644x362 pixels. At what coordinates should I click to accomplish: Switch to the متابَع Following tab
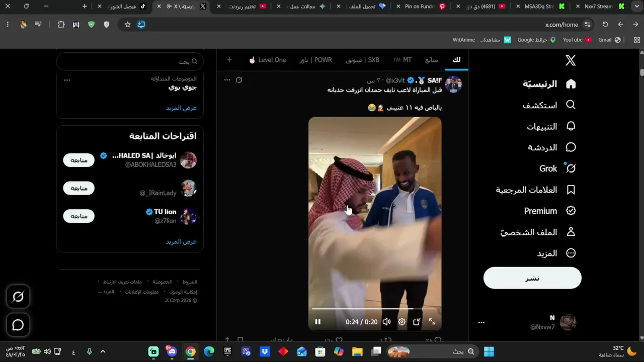432,60
